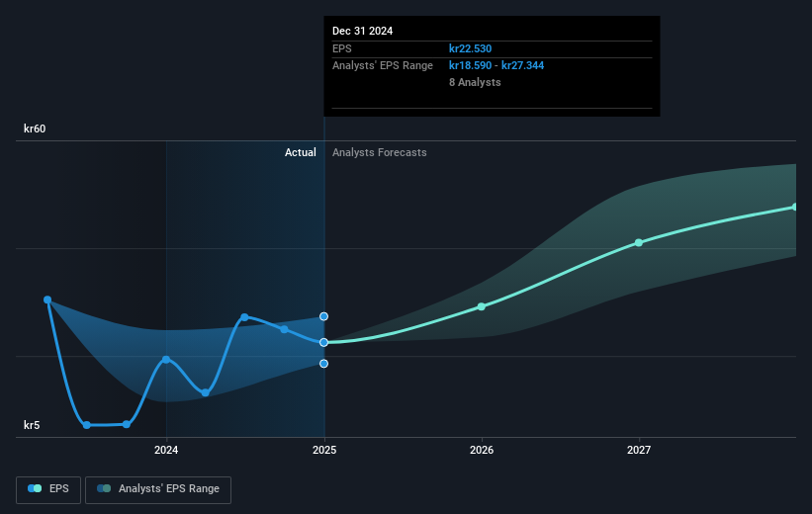Screen dimensions: 812x514
Task: Select the Dec 31 2024 EPS point
Action: pyautogui.click(x=323, y=343)
